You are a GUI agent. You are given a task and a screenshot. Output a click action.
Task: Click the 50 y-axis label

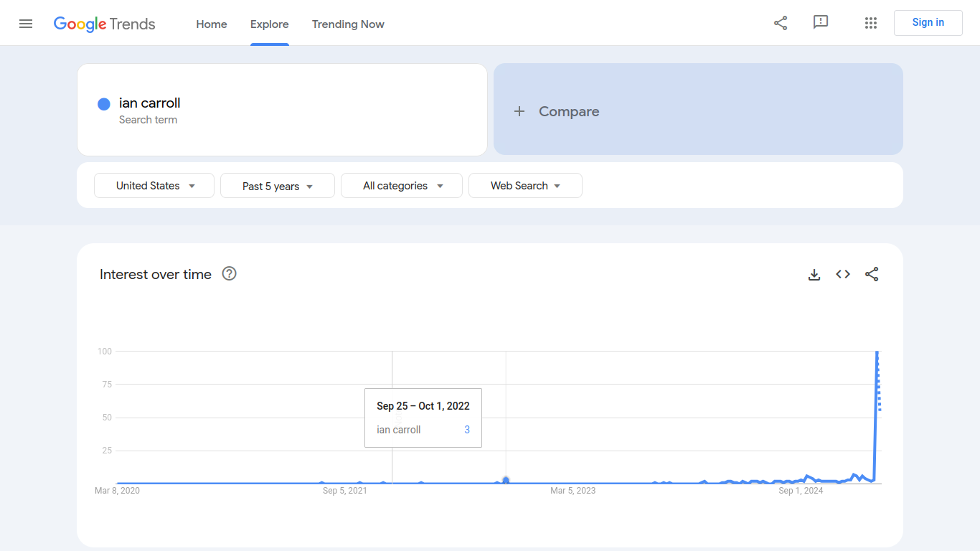[x=108, y=418]
